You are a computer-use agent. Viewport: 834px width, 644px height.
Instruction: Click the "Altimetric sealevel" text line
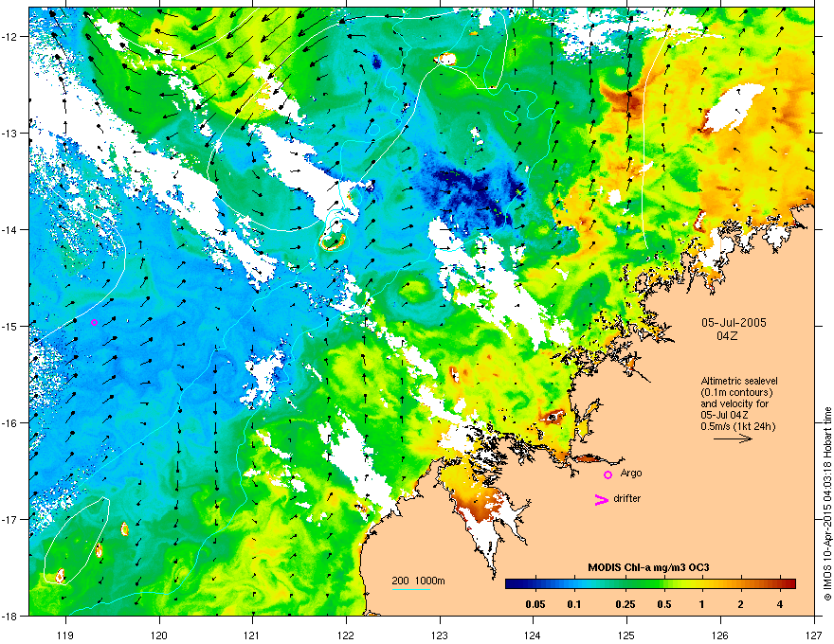[x=739, y=381]
